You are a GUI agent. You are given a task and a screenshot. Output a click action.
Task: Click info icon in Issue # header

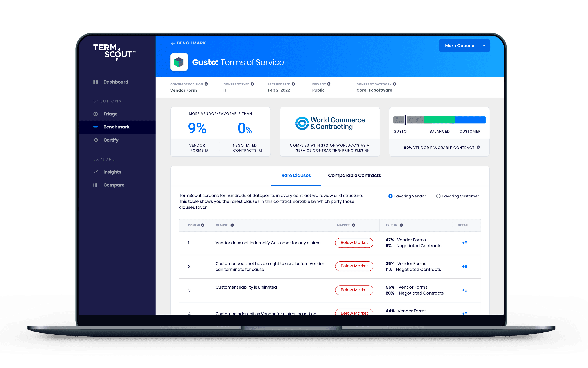[x=203, y=225]
